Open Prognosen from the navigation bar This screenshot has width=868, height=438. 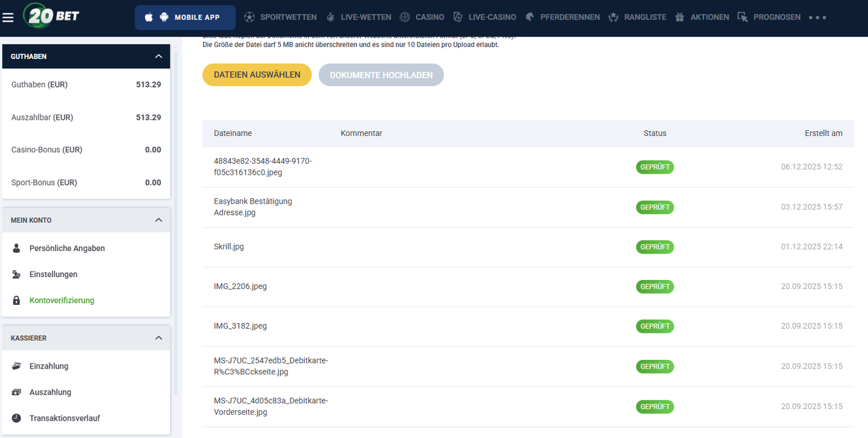[777, 17]
